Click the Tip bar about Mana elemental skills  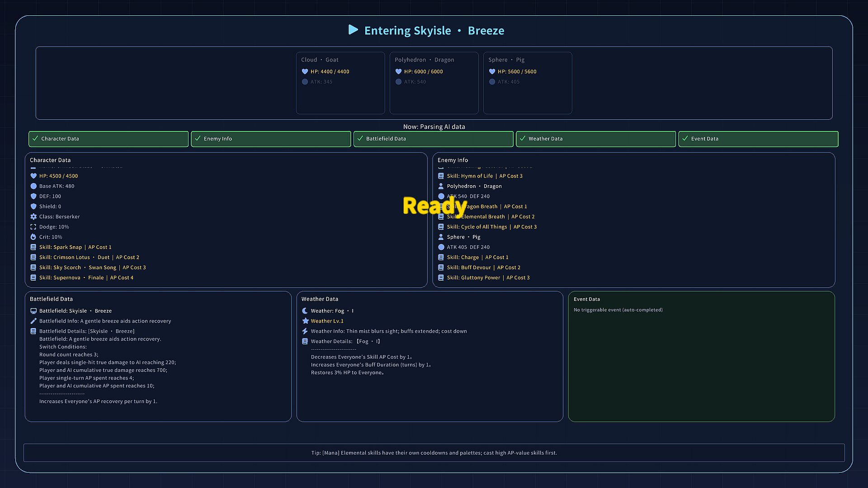434,453
